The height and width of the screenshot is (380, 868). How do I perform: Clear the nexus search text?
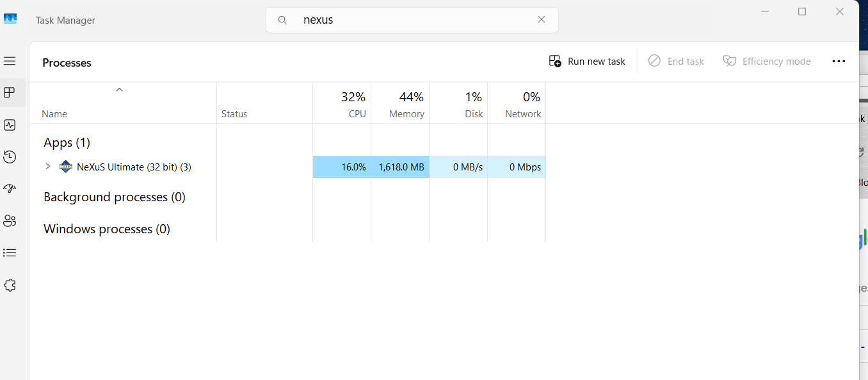[x=542, y=20]
